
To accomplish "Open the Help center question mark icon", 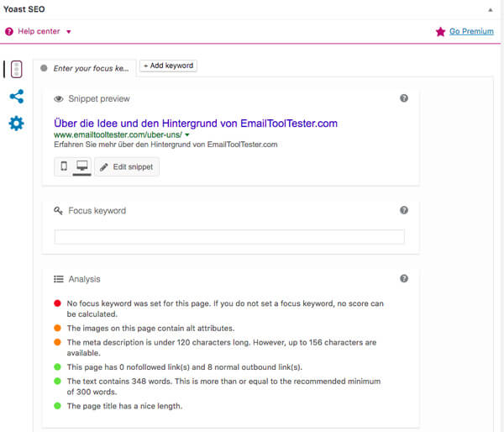I will coord(9,32).
